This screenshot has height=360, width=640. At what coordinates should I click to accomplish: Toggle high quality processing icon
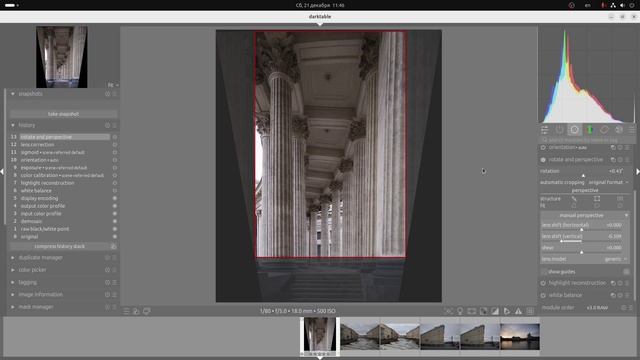click(472, 311)
